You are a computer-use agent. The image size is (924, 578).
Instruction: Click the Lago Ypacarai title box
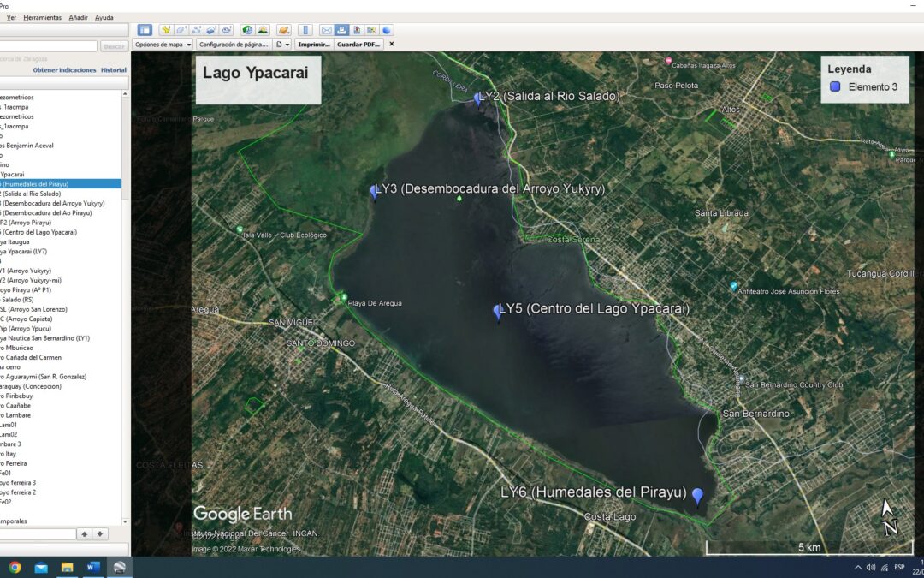[258, 80]
